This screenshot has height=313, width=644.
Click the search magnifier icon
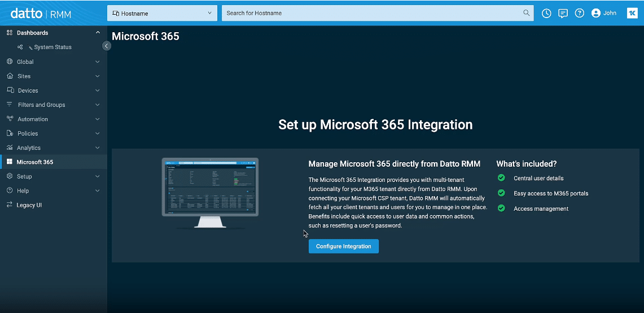click(x=527, y=13)
